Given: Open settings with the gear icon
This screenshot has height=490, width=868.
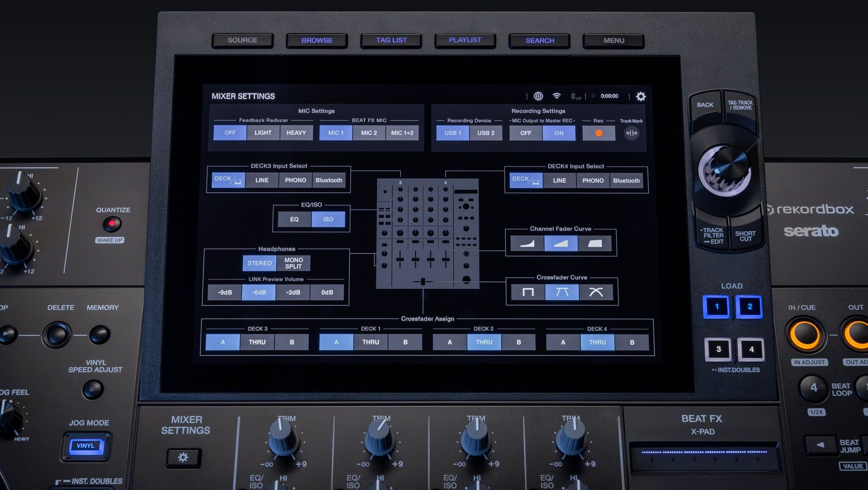Looking at the screenshot, I should (x=641, y=97).
